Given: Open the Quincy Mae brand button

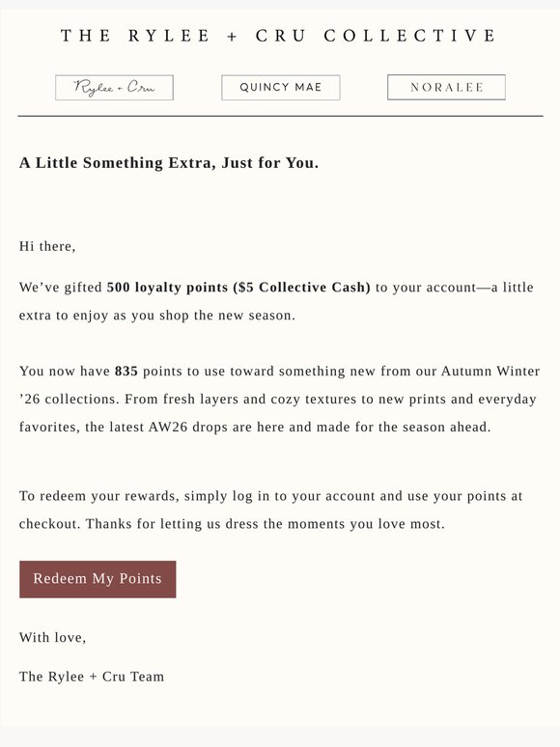Looking at the screenshot, I should (281, 88).
